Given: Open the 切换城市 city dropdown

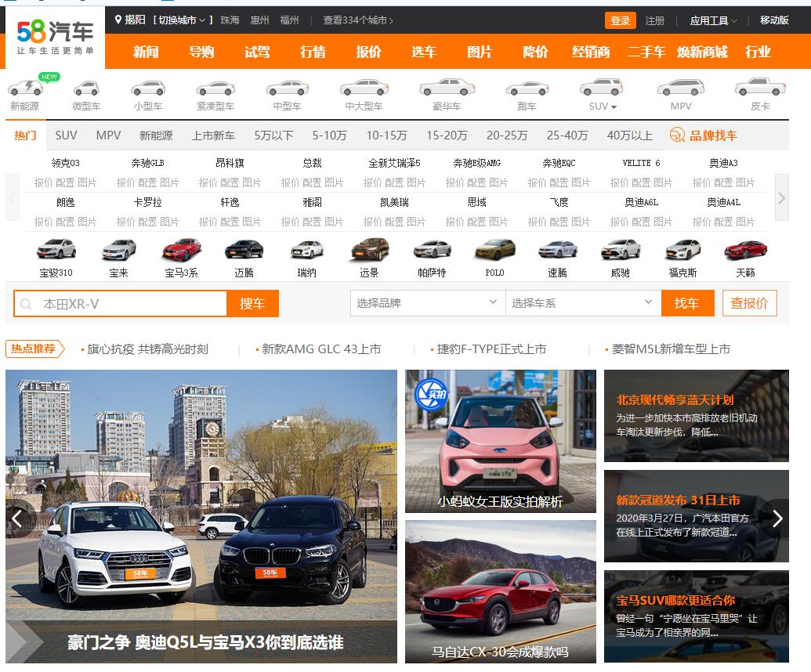Looking at the screenshot, I should click(182, 20).
